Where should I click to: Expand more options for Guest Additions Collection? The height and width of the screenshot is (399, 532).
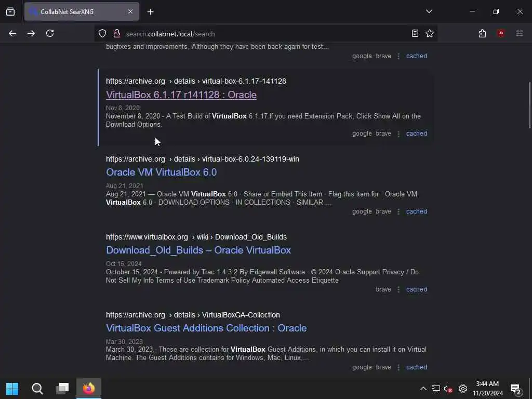point(398,367)
